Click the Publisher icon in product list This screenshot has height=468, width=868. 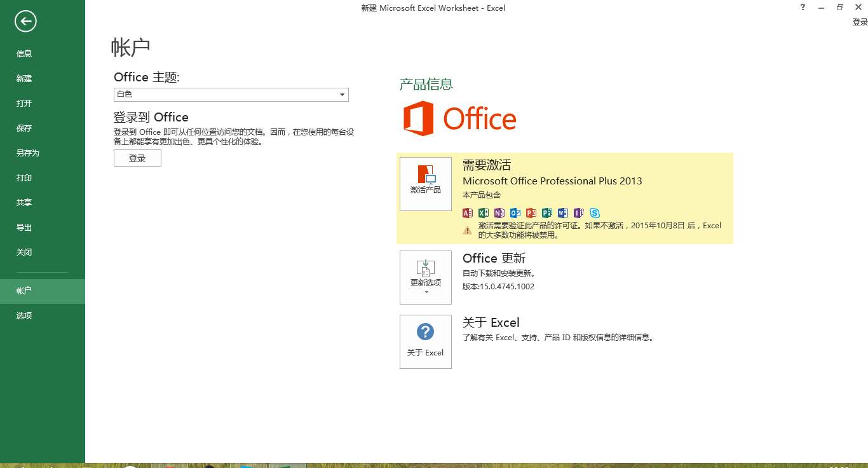coord(547,213)
